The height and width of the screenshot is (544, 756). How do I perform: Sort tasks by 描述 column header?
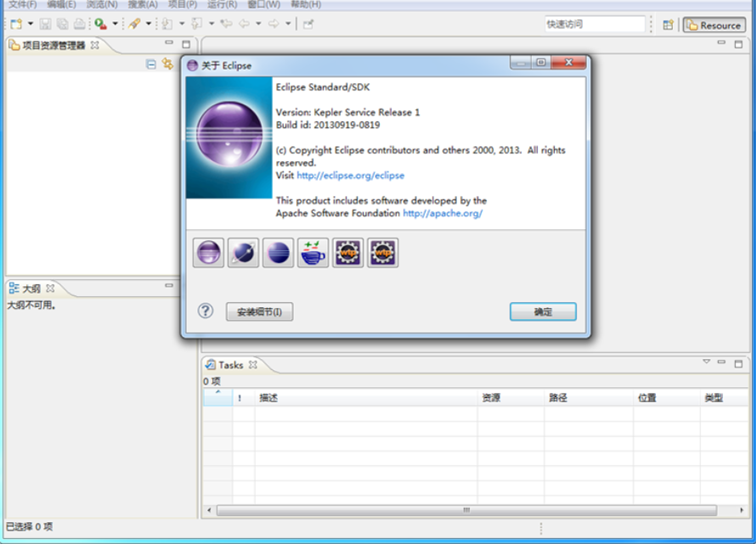click(x=366, y=398)
